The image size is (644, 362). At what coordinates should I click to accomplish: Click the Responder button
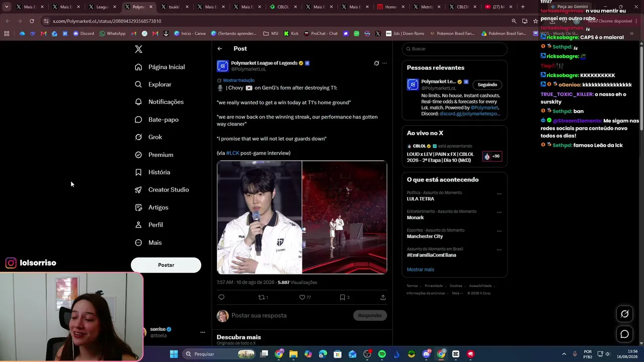(370, 315)
